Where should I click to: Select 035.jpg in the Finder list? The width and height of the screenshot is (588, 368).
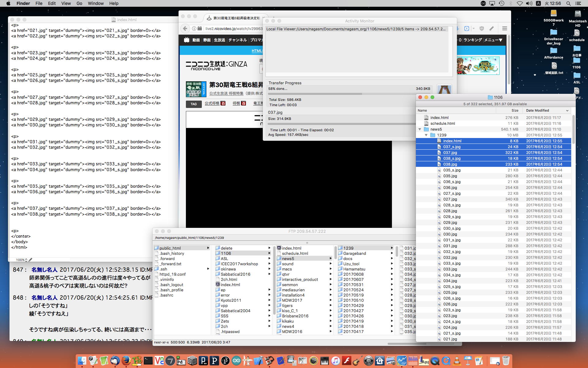[450, 176]
